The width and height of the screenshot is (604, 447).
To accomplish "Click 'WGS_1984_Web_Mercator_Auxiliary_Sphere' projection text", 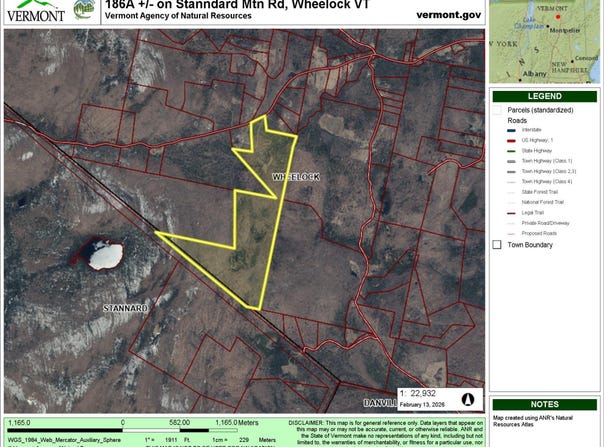I will (64, 440).
